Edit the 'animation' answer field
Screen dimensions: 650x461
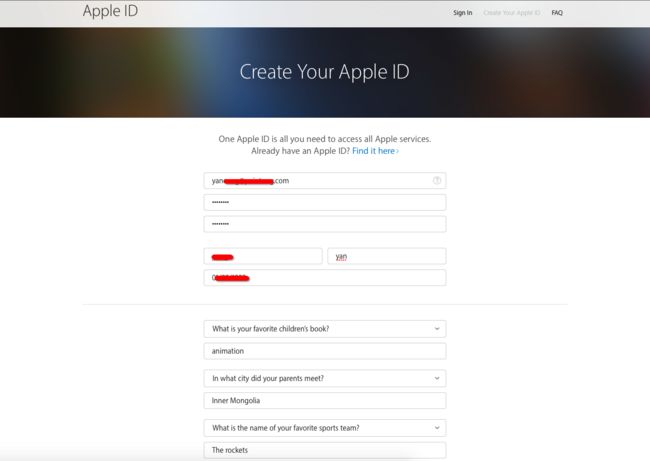325,351
